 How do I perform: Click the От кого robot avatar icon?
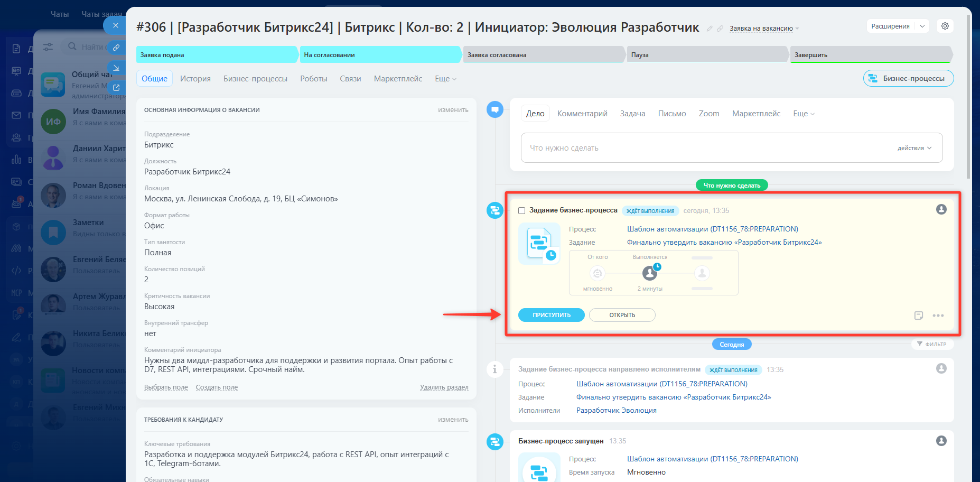[x=598, y=273]
